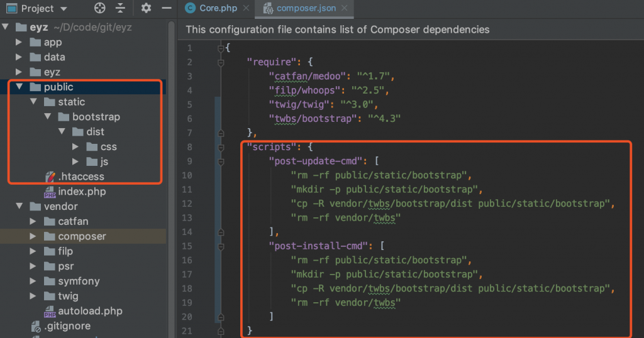Image resolution: width=644 pixels, height=338 pixels.
Task: Collapse the public folder
Action: pos(19,87)
